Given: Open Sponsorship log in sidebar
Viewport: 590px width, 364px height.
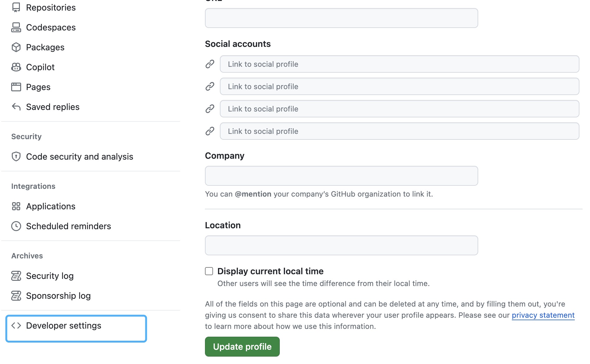Looking at the screenshot, I should 58,296.
